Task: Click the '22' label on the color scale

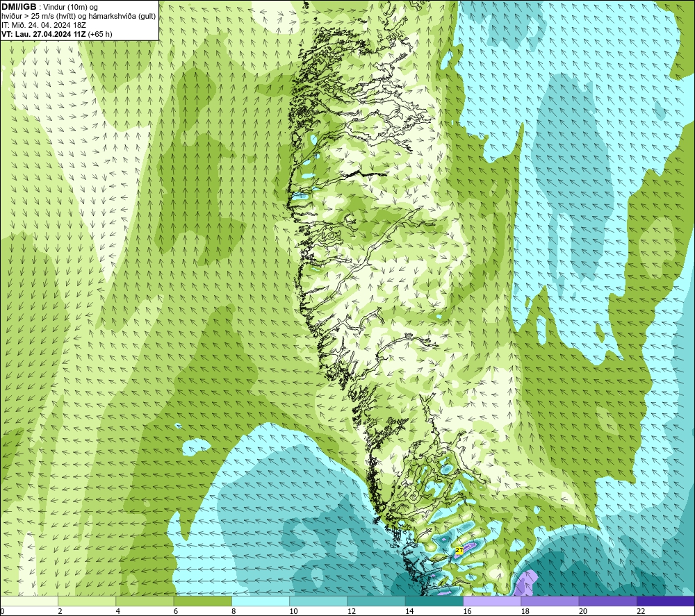Action: click(x=641, y=611)
